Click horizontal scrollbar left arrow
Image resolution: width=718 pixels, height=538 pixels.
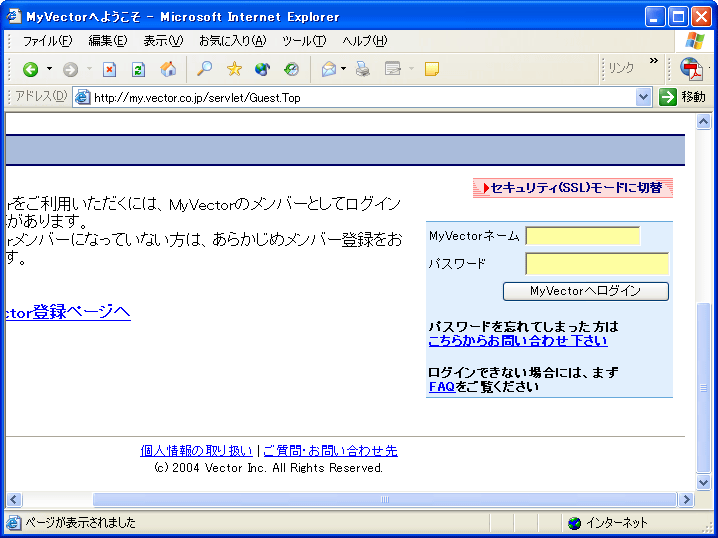(x=14, y=499)
